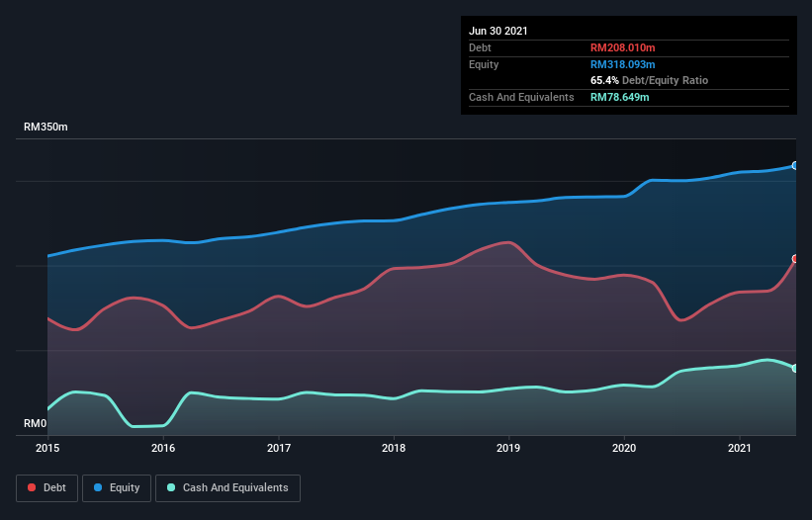Viewport: 812px width, 520px height.
Task: Click the RM318.093m equity value
Action: point(622,64)
